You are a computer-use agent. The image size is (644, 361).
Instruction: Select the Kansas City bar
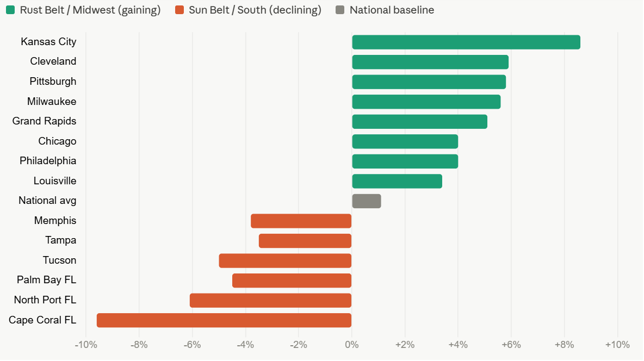click(466, 42)
